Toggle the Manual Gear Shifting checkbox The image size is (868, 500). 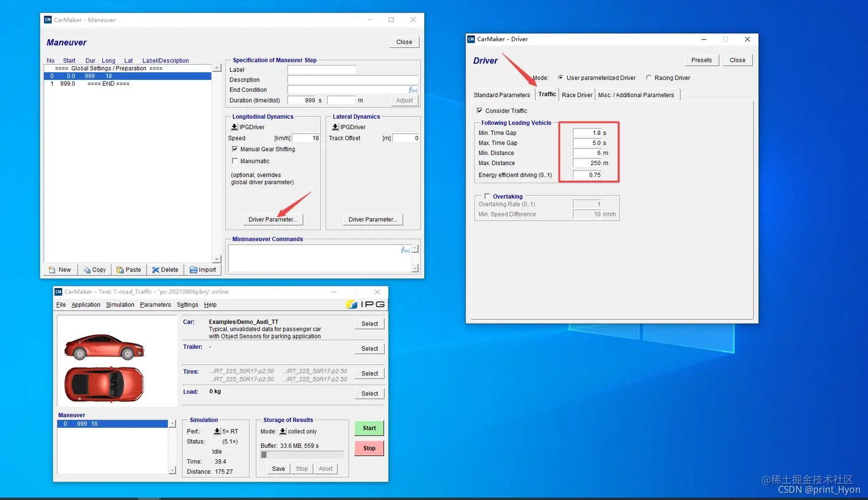pyautogui.click(x=234, y=149)
